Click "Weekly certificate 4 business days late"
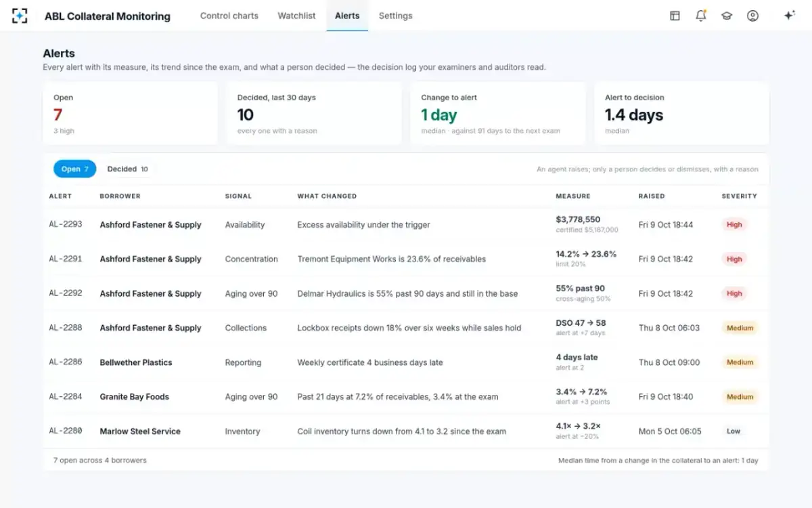This screenshot has height=508, width=812. [x=370, y=362]
